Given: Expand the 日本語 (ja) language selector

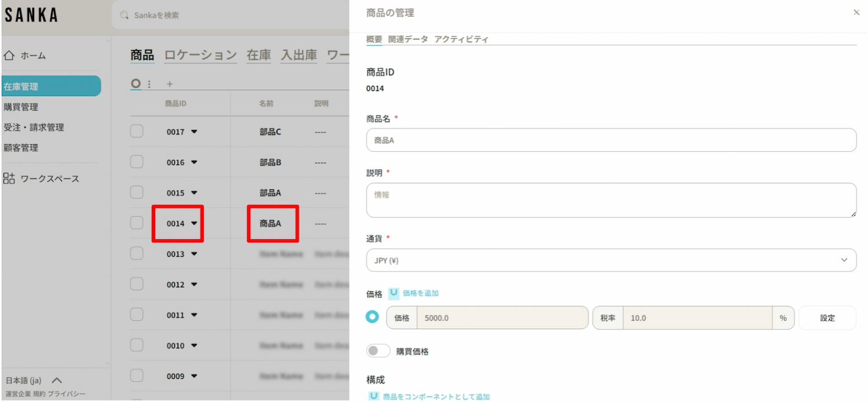Looking at the screenshot, I should click(x=57, y=381).
